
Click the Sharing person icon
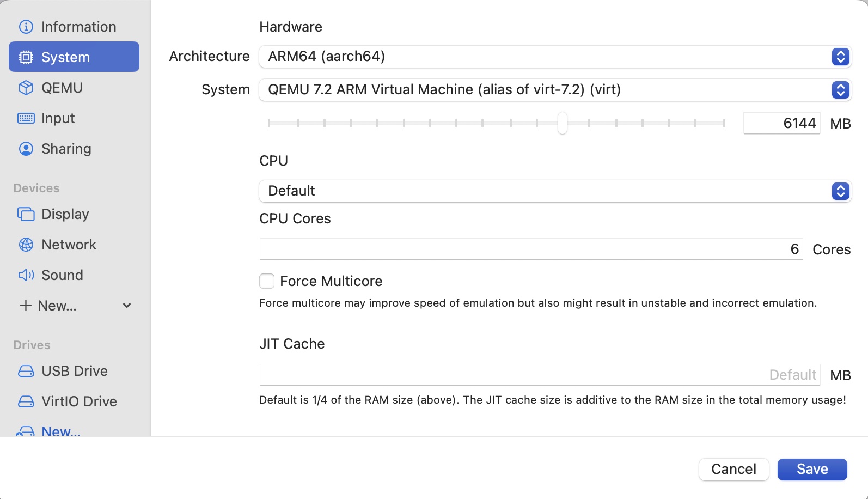26,149
